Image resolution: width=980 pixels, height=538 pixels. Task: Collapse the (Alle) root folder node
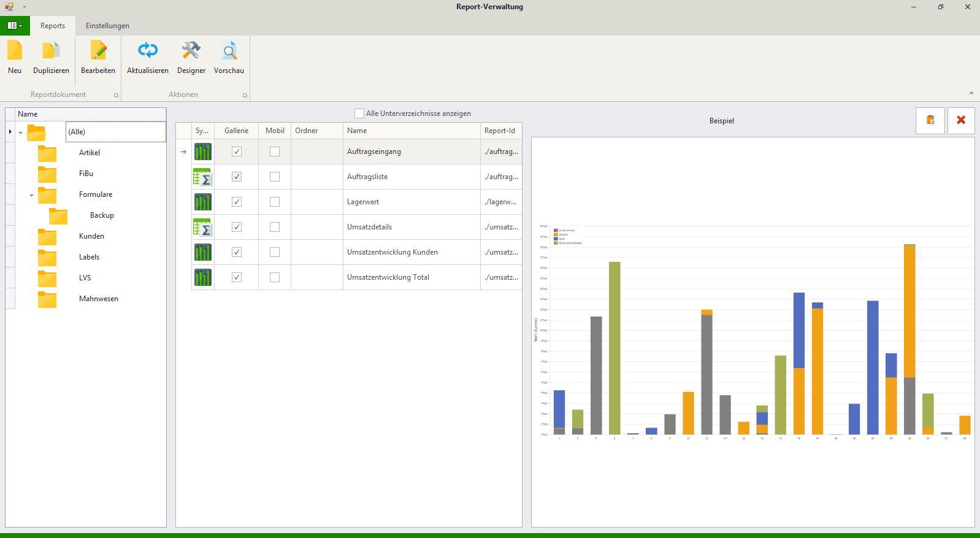point(21,133)
